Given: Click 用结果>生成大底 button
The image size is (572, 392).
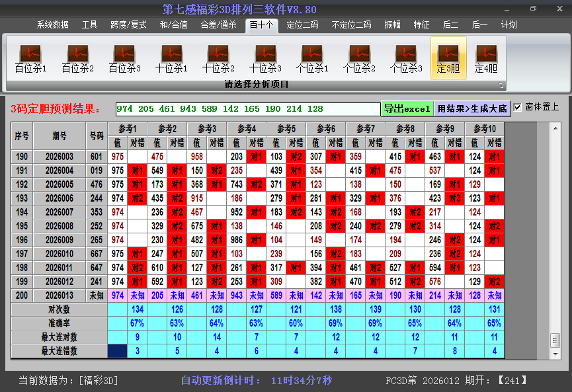Looking at the screenshot, I should click(472, 108).
